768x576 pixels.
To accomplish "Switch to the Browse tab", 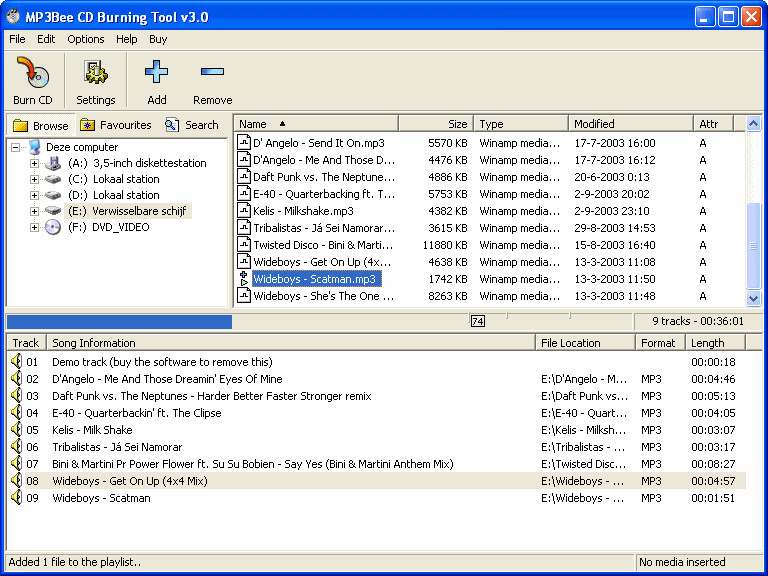I will point(41,125).
